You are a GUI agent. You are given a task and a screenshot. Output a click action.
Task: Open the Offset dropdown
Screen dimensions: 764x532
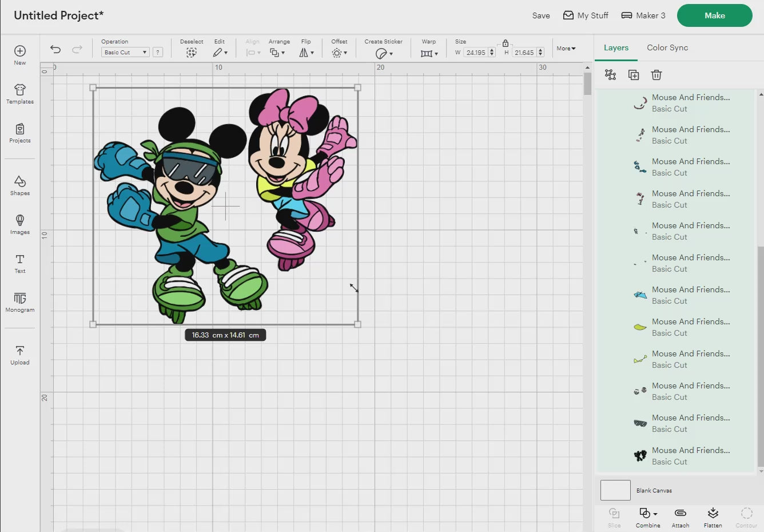click(x=339, y=53)
